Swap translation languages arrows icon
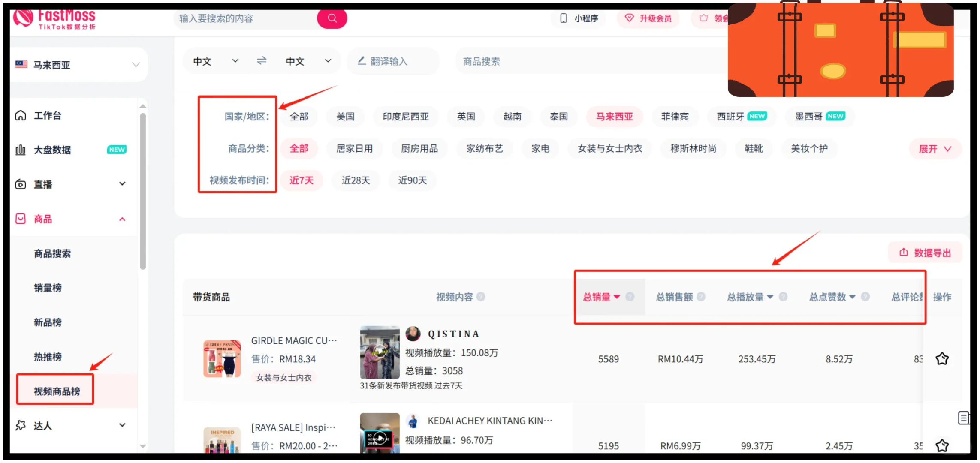 [x=262, y=61]
